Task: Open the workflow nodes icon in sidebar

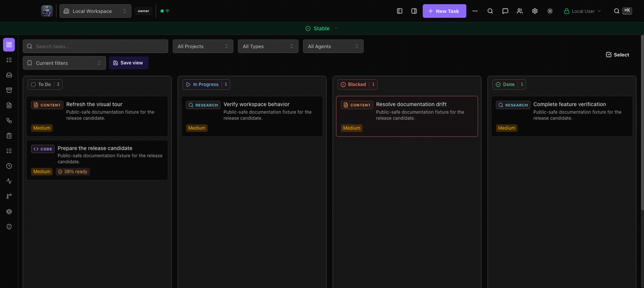Action: coord(9,120)
